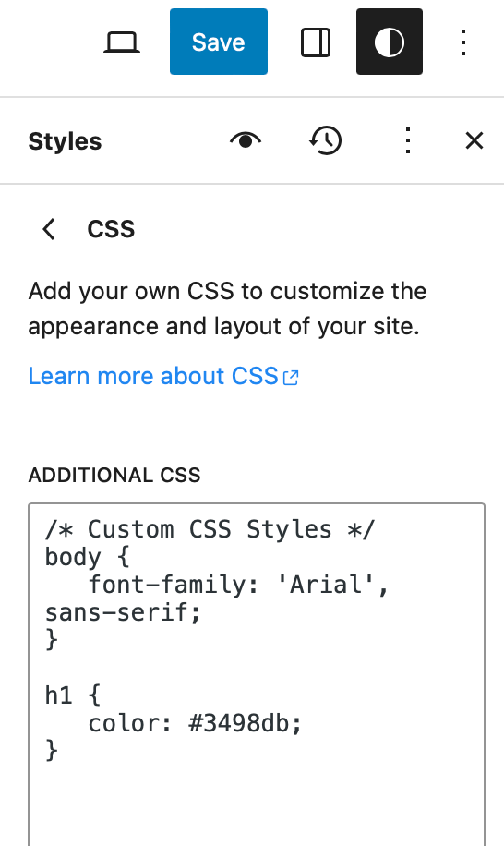Open the editor Options menu at top
The image size is (504, 846).
pyautogui.click(x=463, y=42)
